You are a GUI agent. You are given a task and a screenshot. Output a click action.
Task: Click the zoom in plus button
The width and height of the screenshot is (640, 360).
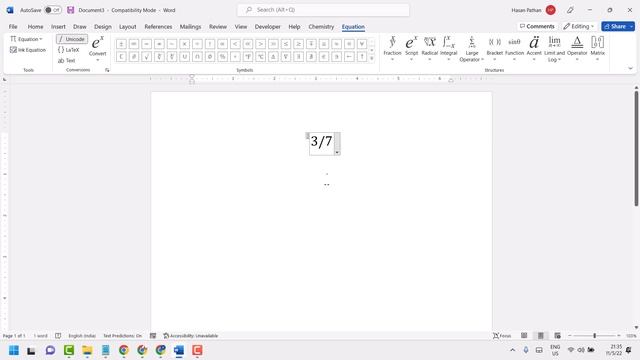point(619,336)
